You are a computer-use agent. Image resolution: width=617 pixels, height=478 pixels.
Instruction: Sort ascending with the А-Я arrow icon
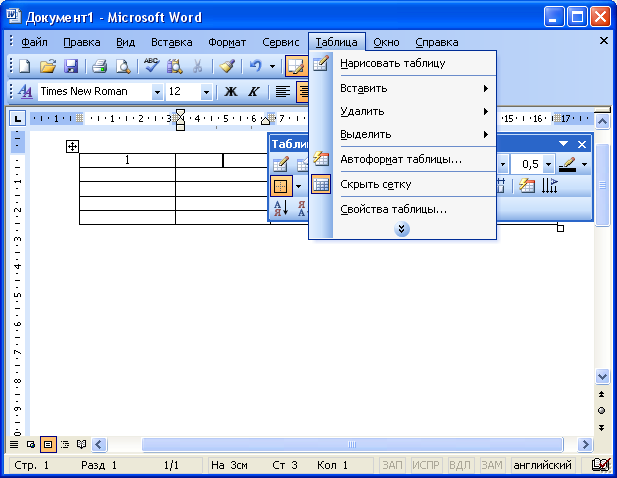coord(281,208)
